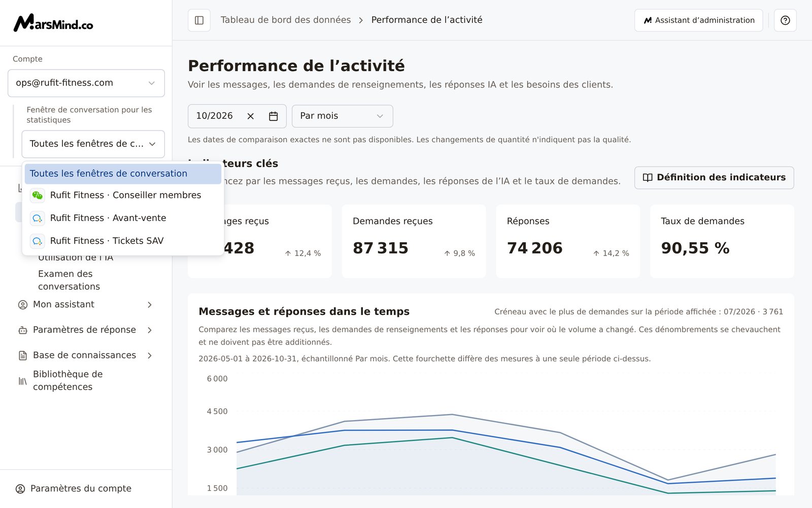
Task: Click the Demandes reçues 87 315 card
Action: pos(414,241)
